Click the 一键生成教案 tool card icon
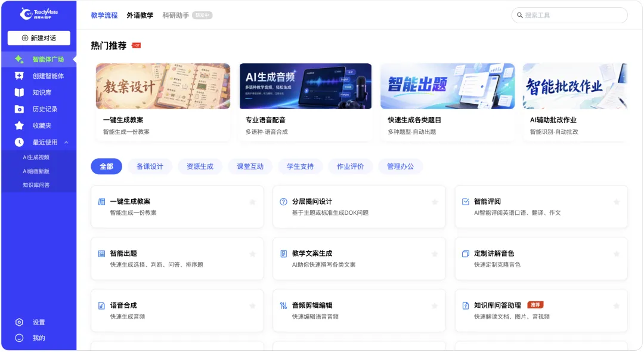This screenshot has height=352, width=644. click(x=101, y=202)
